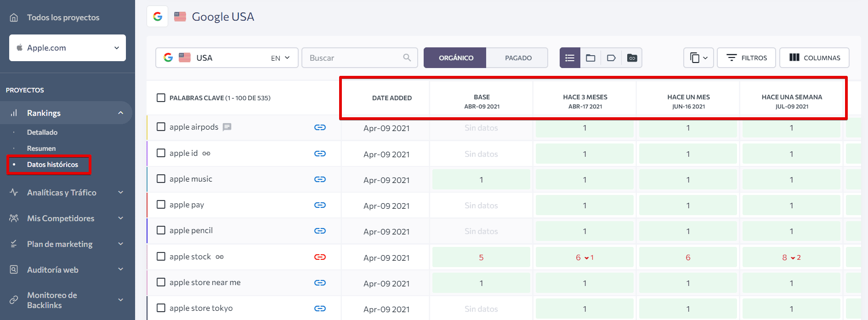Image resolution: width=868 pixels, height=320 pixels.
Task: Open Datos históricos under Rankings
Action: point(52,165)
